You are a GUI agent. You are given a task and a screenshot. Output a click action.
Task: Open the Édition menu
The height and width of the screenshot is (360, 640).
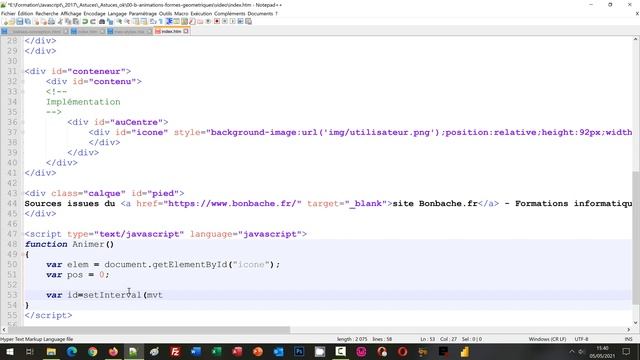pyautogui.click(x=25, y=13)
